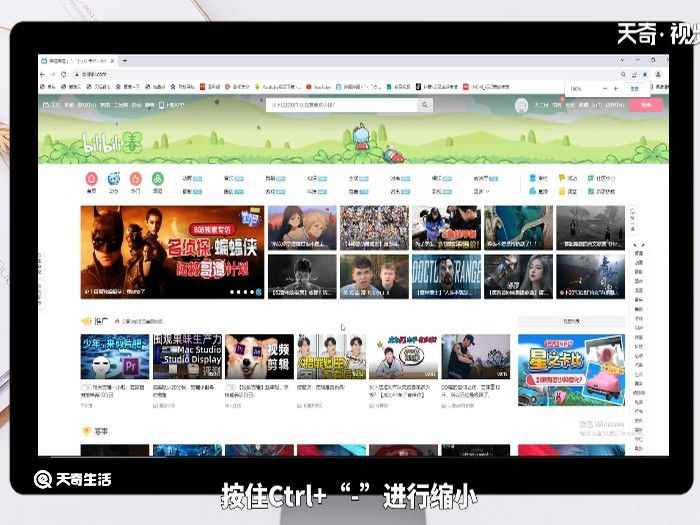Open the 知识 category

coord(317,178)
